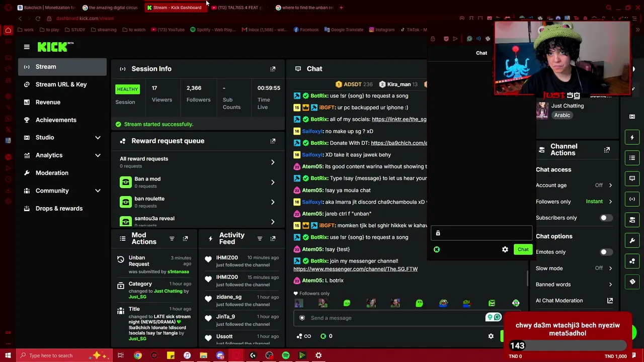Toggle Emotes only chat option

click(606, 252)
